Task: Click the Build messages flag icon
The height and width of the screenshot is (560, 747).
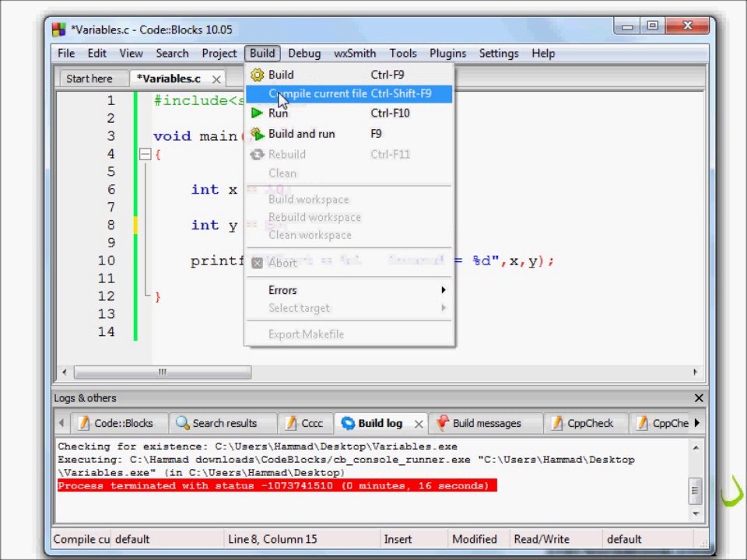Action: coord(443,422)
